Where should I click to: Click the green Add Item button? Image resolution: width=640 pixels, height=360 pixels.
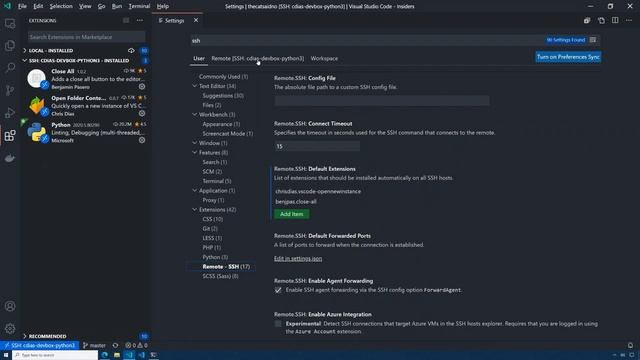tap(291, 214)
